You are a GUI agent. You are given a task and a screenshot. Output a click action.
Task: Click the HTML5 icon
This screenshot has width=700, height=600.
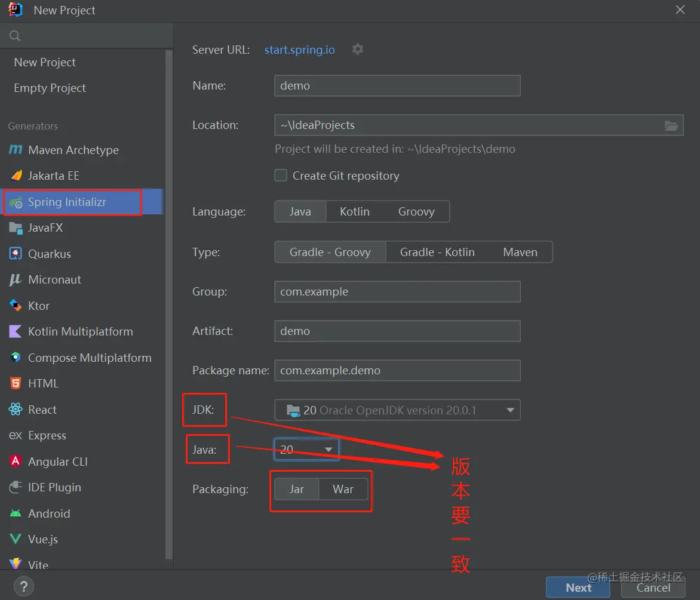tap(16, 383)
